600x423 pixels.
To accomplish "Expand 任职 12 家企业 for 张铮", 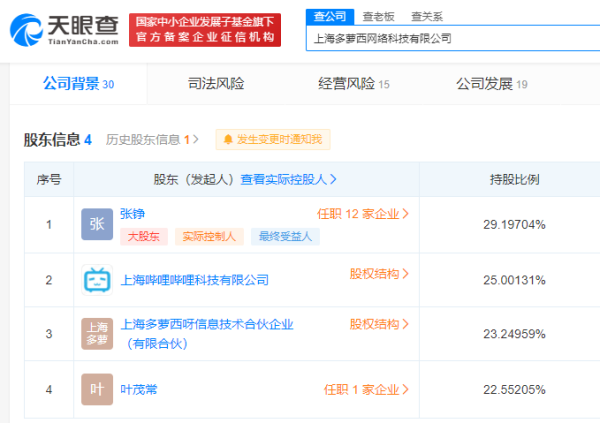I will pyautogui.click(x=363, y=214).
